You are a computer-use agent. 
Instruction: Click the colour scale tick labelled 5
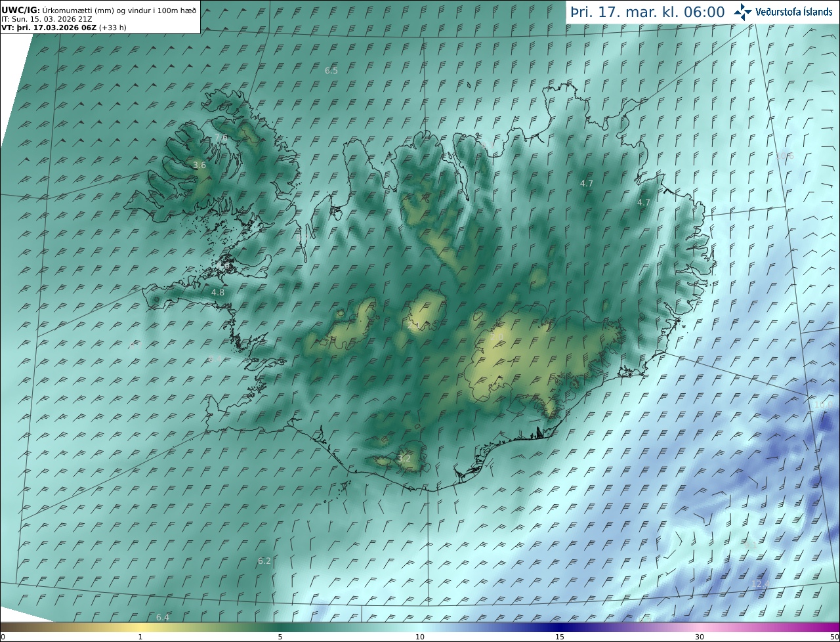click(280, 637)
